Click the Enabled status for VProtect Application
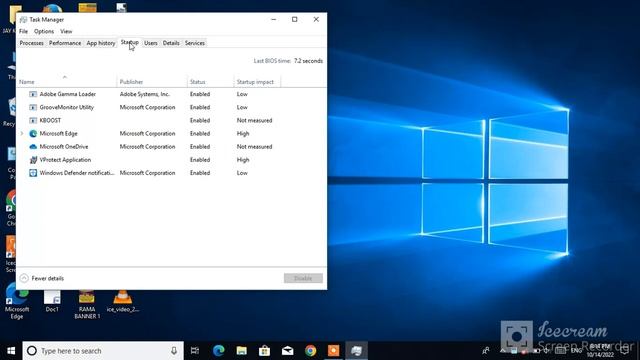The width and height of the screenshot is (640, 360). (x=200, y=160)
